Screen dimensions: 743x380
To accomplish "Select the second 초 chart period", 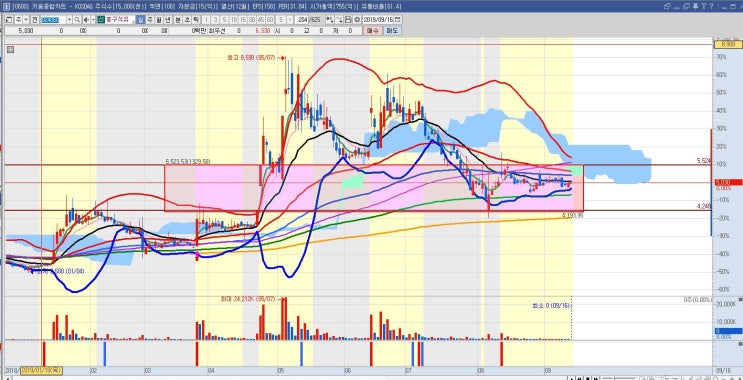I will click(186, 20).
